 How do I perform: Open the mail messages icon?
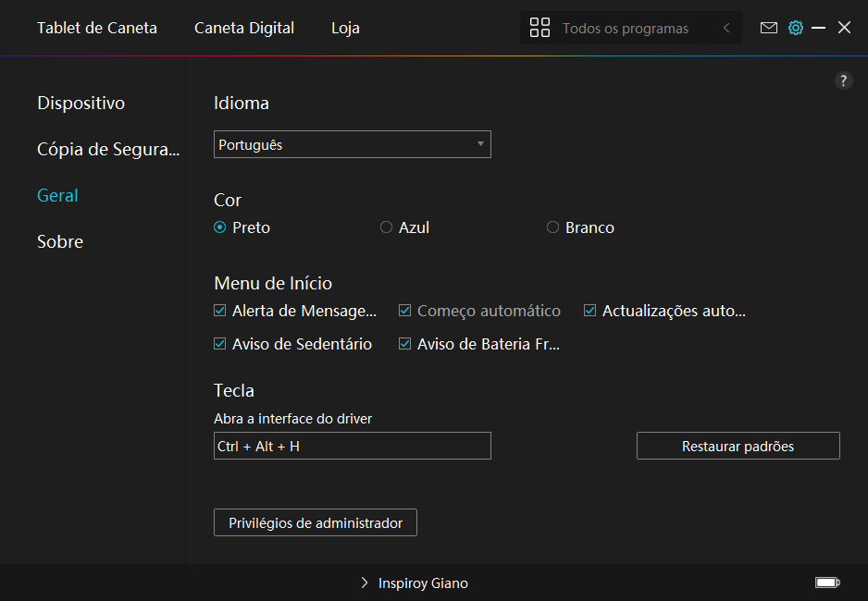[x=768, y=28]
